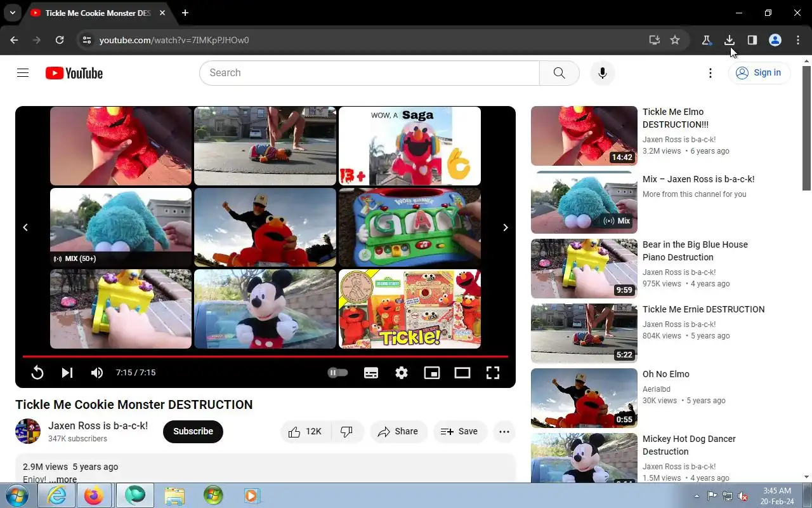Launch Internet Explorer from the taskbar
The height and width of the screenshot is (508, 812).
click(x=57, y=495)
